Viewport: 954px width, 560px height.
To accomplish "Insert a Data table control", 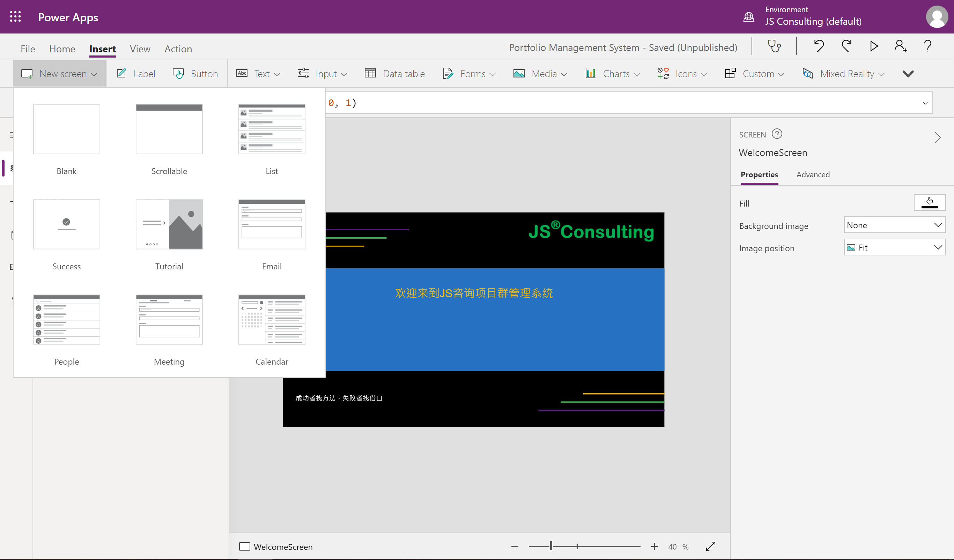I will (395, 73).
